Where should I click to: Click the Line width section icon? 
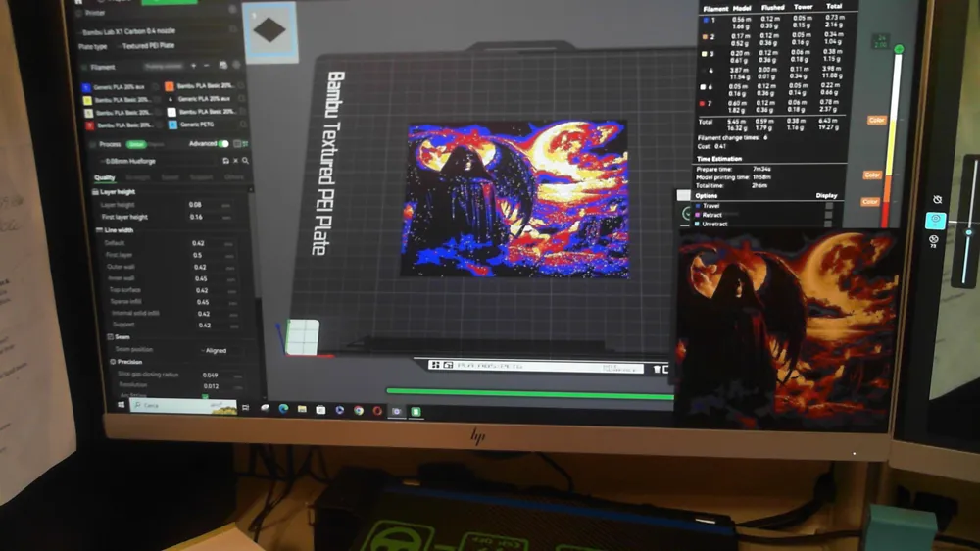tap(99, 230)
